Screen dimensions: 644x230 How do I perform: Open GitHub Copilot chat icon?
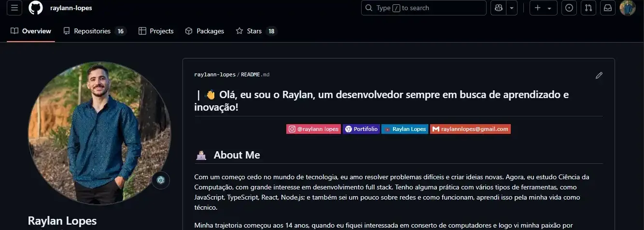(x=498, y=8)
